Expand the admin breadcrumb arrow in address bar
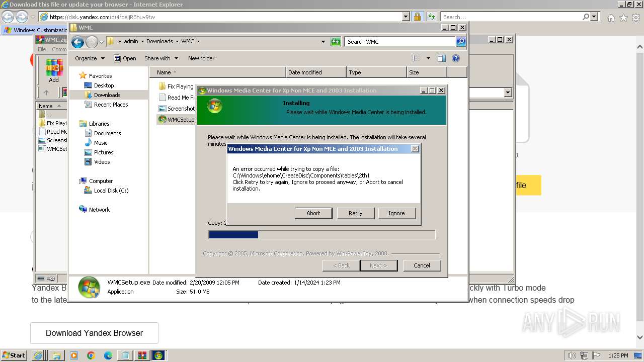The image size is (644, 362). click(142, 42)
